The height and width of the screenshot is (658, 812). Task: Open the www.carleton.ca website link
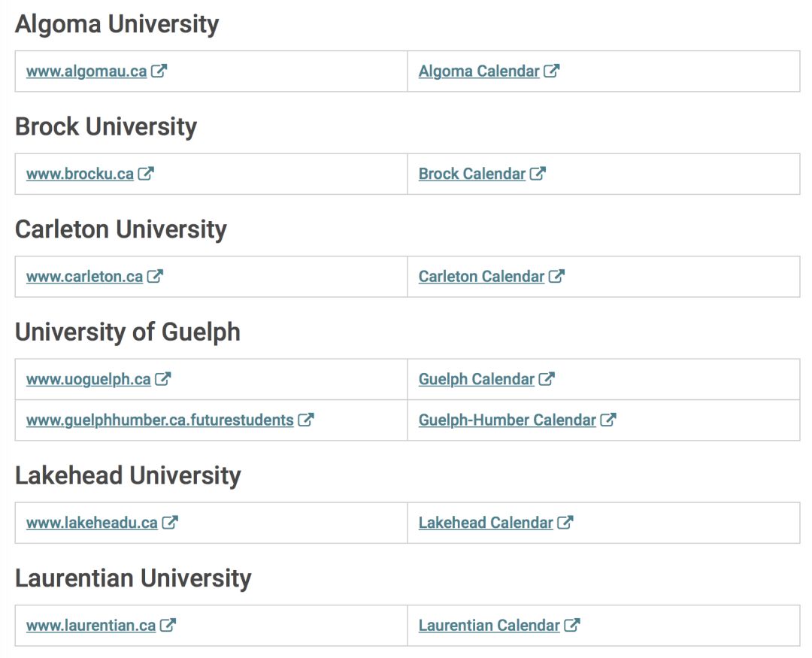(84, 276)
